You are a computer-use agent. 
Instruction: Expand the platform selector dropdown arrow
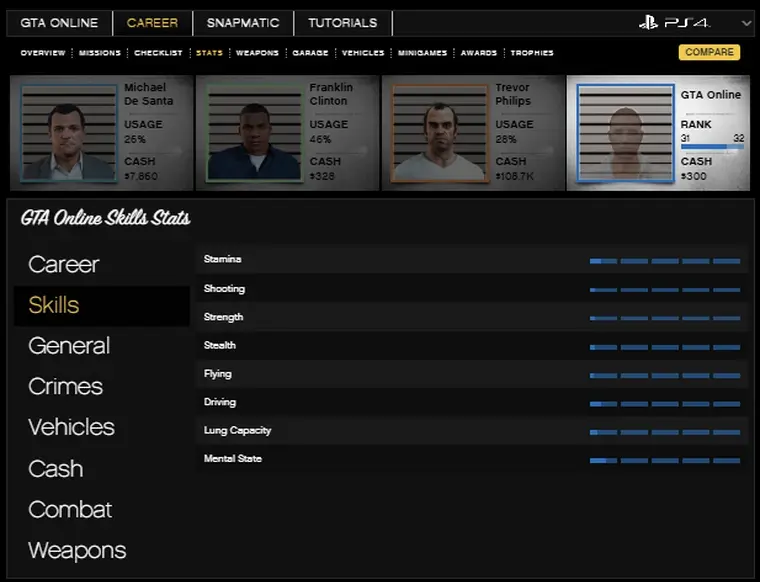747,23
